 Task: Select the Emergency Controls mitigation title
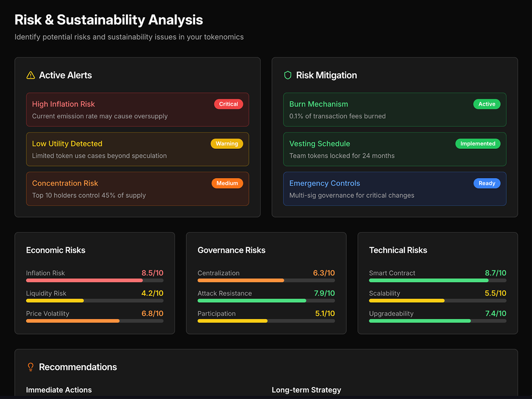[x=325, y=183]
